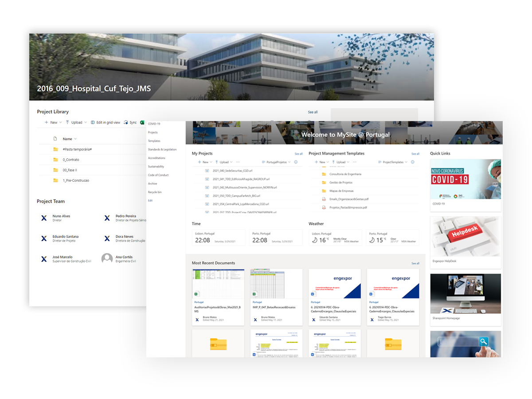
Task: Click Edit in grid view in Project Library
Action: click(x=106, y=122)
